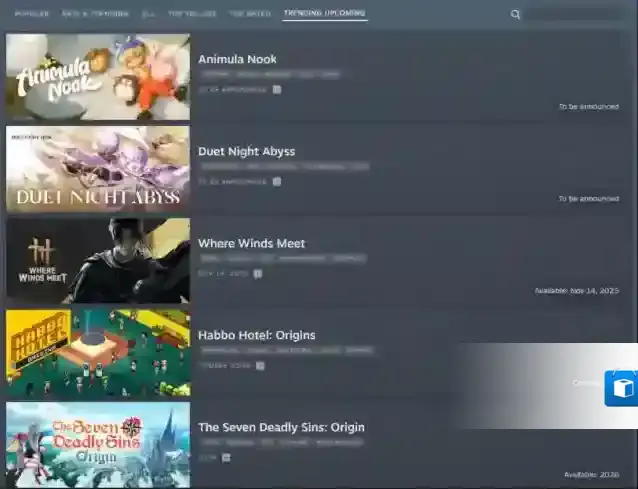Click the Animula Nook cover thumbnail
This screenshot has height=489, width=638.
tap(98, 78)
